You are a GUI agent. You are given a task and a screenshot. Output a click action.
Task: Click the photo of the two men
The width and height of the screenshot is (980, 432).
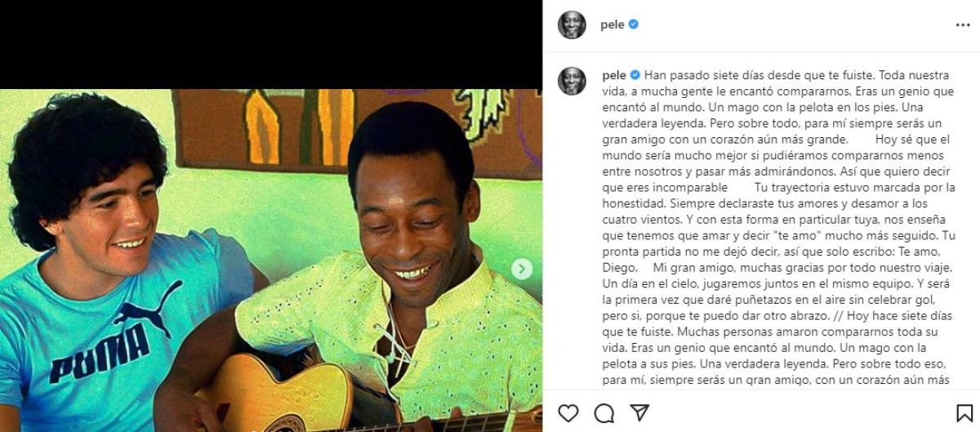click(271, 260)
